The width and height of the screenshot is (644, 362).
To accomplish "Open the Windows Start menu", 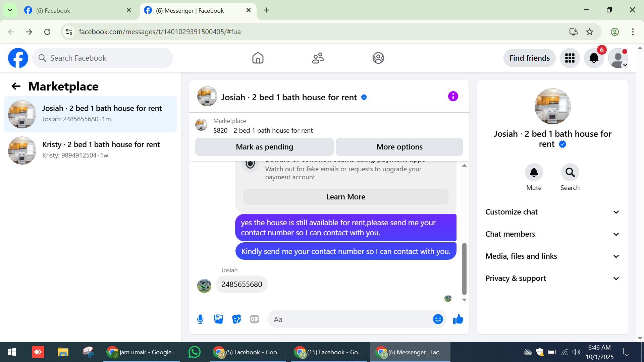I will click(x=12, y=352).
